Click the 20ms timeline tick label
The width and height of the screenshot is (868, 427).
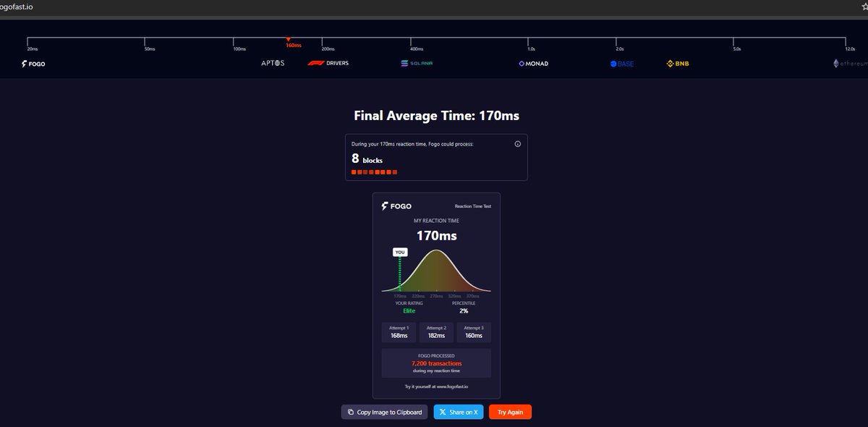click(33, 49)
